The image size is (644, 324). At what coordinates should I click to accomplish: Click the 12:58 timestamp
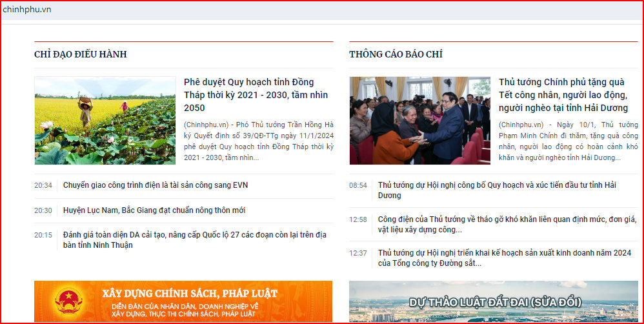[358, 219]
